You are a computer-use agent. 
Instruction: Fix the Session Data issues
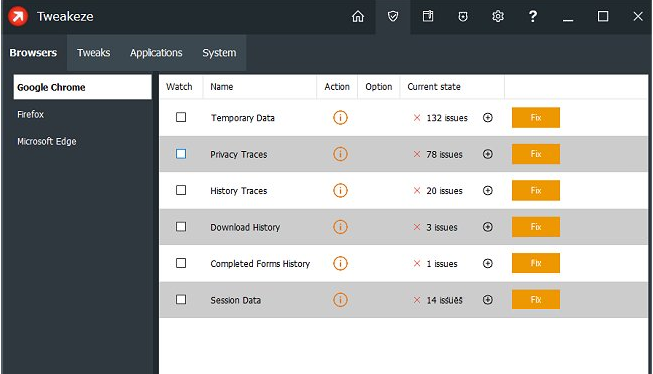coord(536,299)
